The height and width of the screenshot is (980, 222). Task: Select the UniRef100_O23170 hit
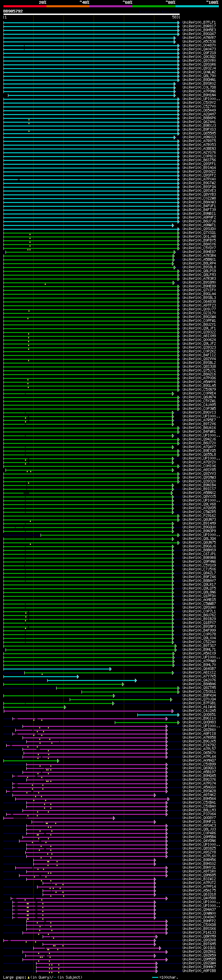[x=199, y=313]
